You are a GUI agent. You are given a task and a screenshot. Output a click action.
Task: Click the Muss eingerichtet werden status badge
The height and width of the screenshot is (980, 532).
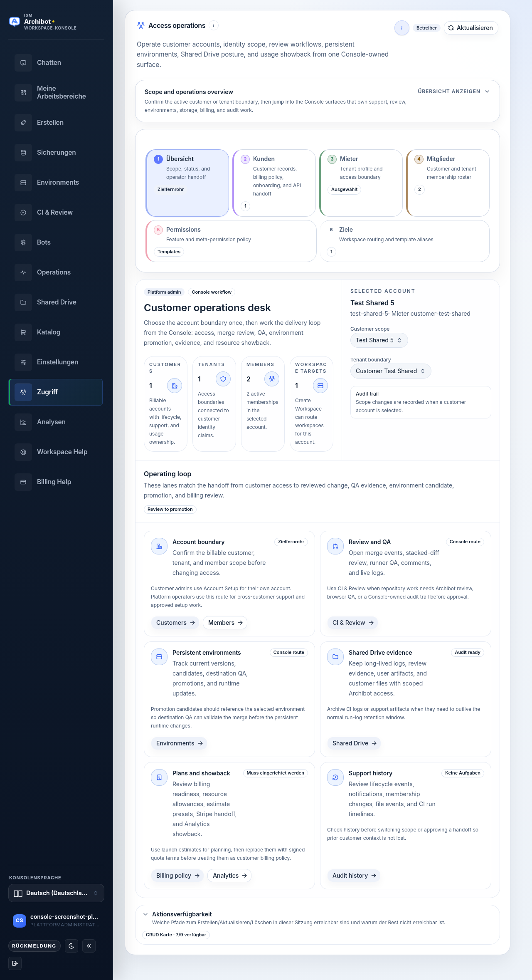click(275, 773)
